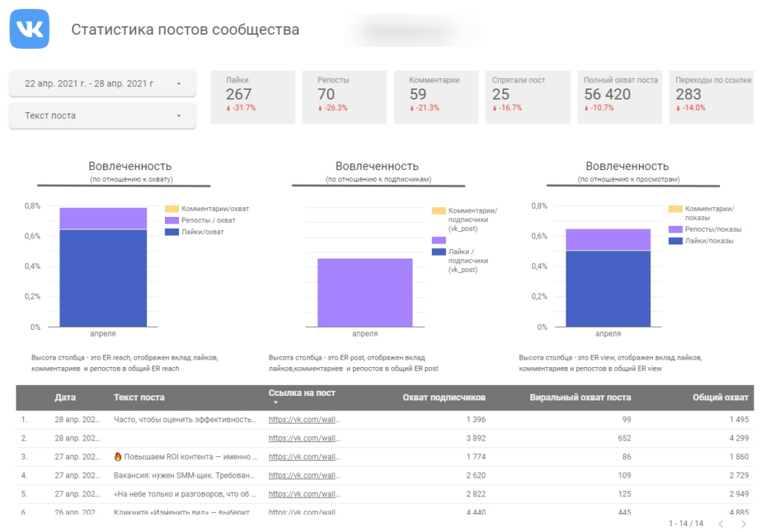Go to previous table page arrow
The image size is (761, 532).
pyautogui.click(x=720, y=524)
